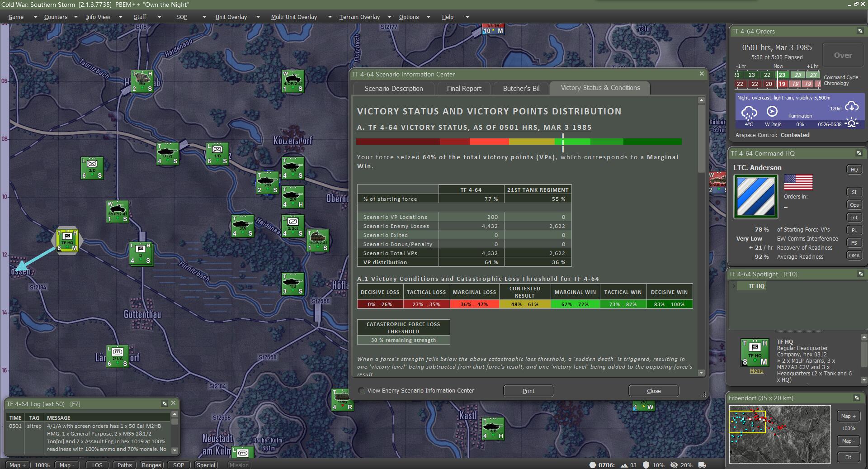Toggle the LOS map overlay
This screenshot has height=469, width=868.
(x=97, y=465)
